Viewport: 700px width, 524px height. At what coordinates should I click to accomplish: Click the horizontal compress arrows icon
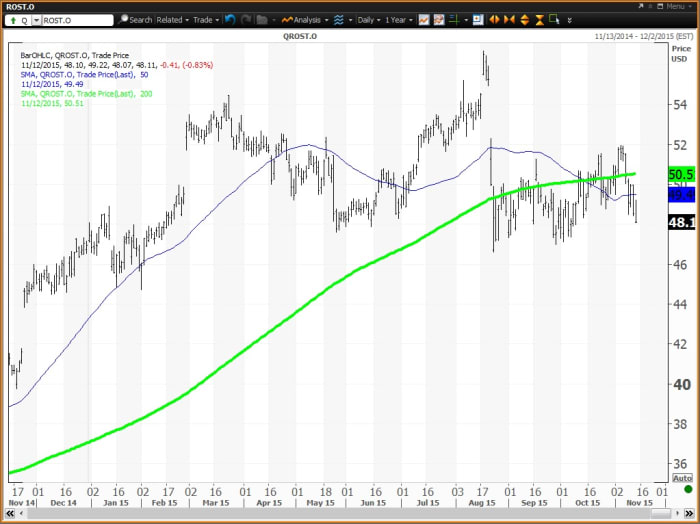coord(510,20)
